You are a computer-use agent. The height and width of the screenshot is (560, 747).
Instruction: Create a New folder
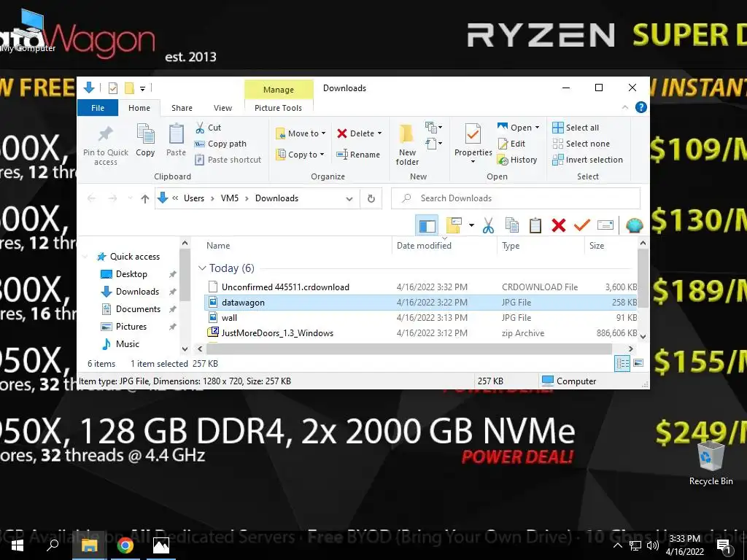point(407,145)
